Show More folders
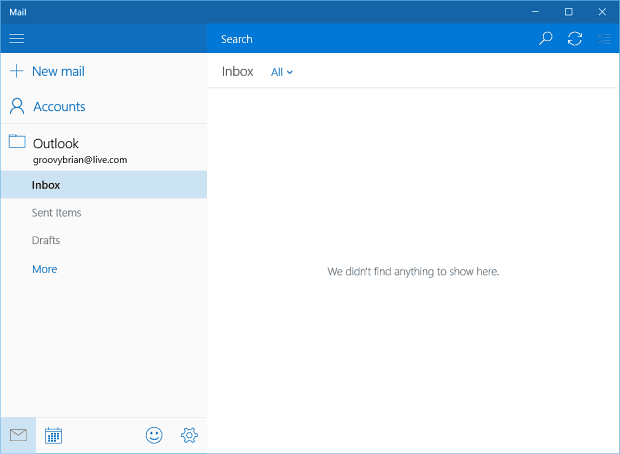This screenshot has width=620, height=454. coord(45,269)
